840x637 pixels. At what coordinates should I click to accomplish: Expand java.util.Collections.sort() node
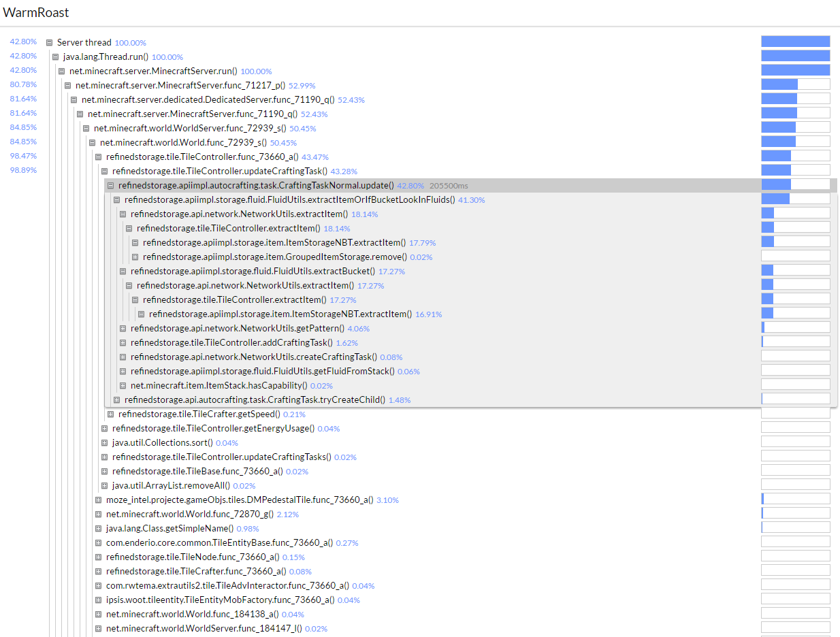(x=104, y=442)
